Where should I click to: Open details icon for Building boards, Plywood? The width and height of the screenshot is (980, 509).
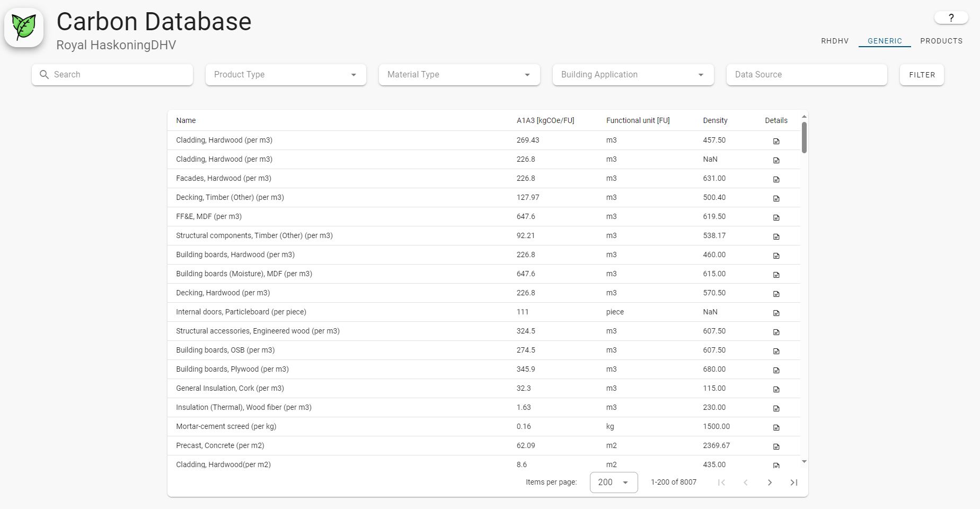coord(776,370)
